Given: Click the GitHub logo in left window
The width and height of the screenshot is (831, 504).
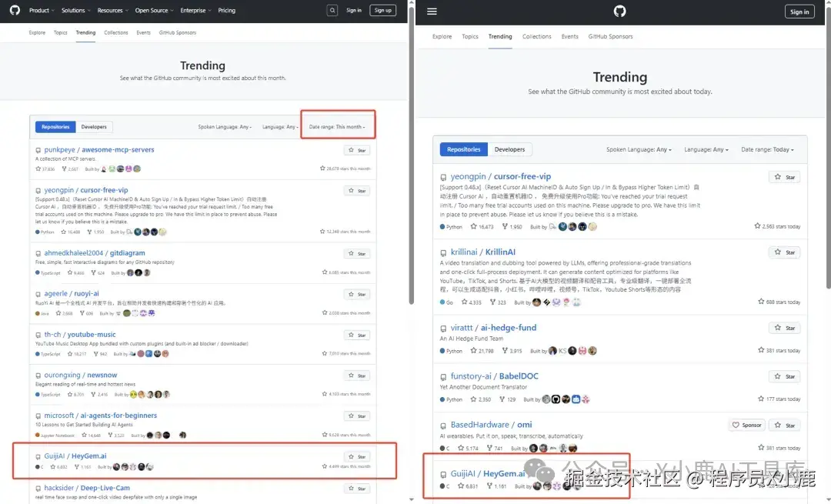Looking at the screenshot, I should coord(15,10).
